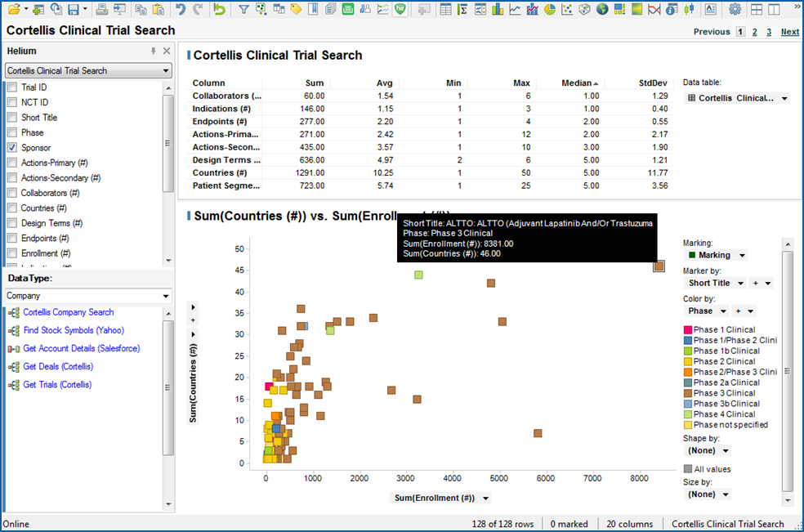
Task: Insert a pie chart visualization
Action: 551,9
